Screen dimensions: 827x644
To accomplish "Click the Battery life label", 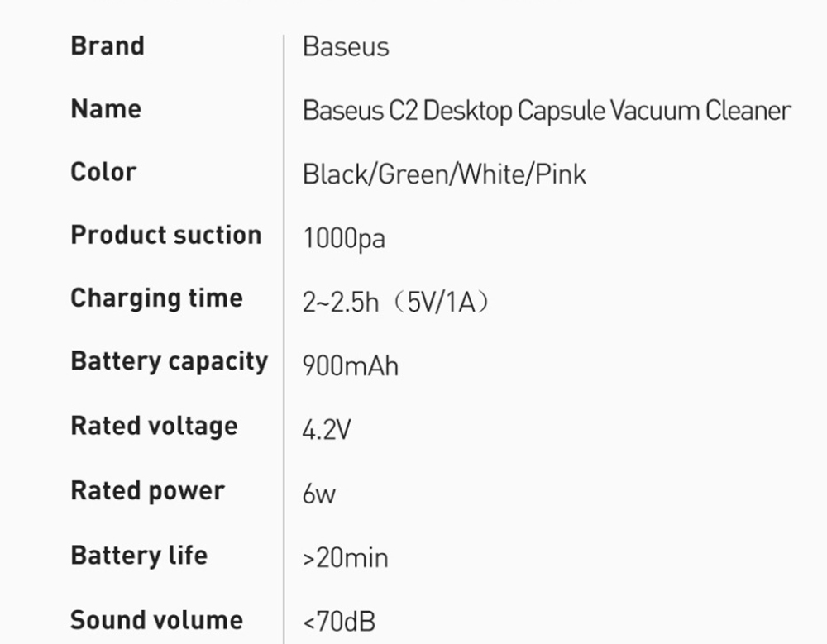I will pyautogui.click(x=138, y=555).
